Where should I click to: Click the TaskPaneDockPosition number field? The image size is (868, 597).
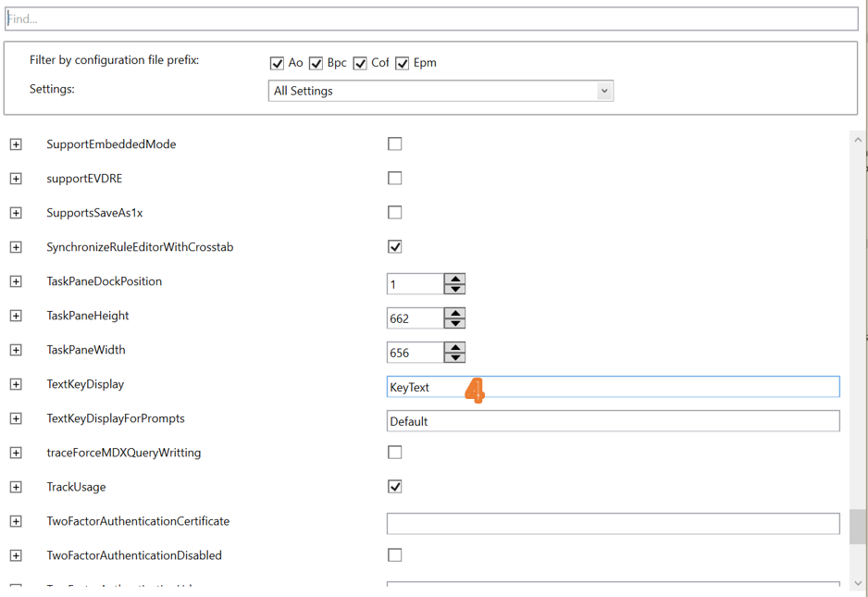pos(415,284)
